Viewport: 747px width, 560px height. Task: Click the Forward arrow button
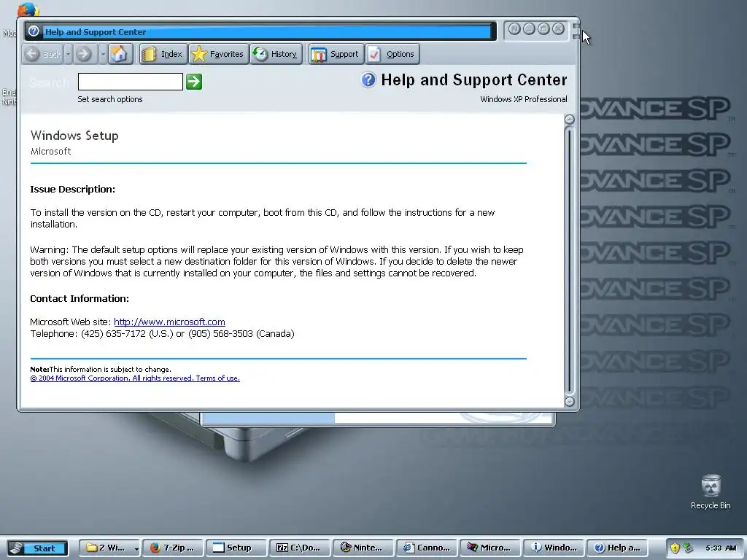(x=85, y=54)
